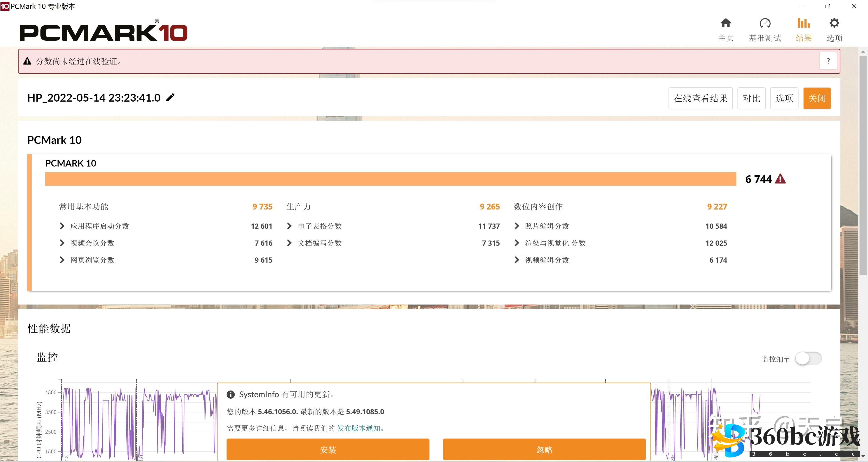Click 在线查看结果 button
Image resolution: width=868 pixels, height=462 pixels.
(x=700, y=98)
